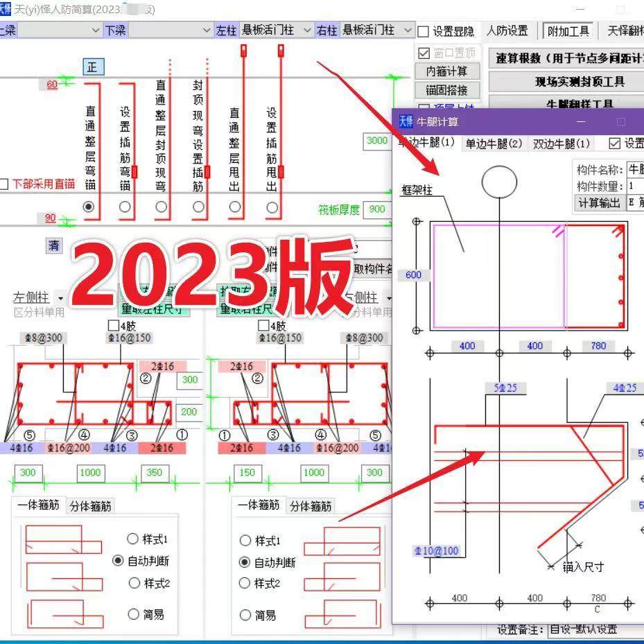Click the 锚入尺寸 label in 牛腿计算
644x644 pixels.
click(583, 567)
